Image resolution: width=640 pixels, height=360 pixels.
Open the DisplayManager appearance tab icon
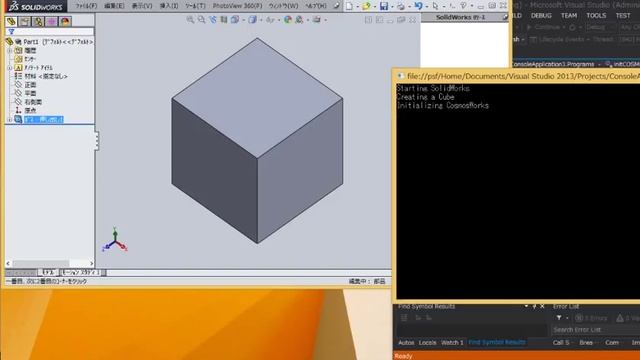[x=65, y=21]
